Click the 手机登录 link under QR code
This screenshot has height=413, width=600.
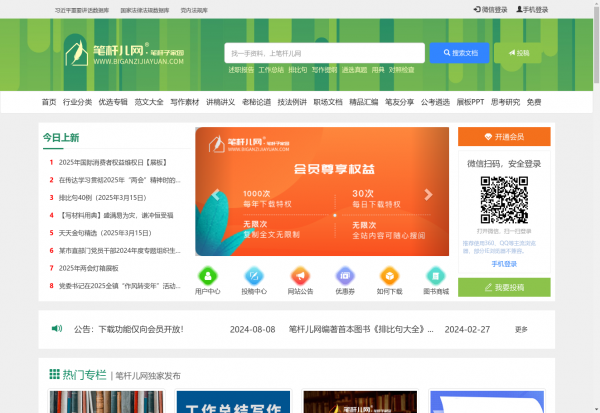click(x=504, y=264)
